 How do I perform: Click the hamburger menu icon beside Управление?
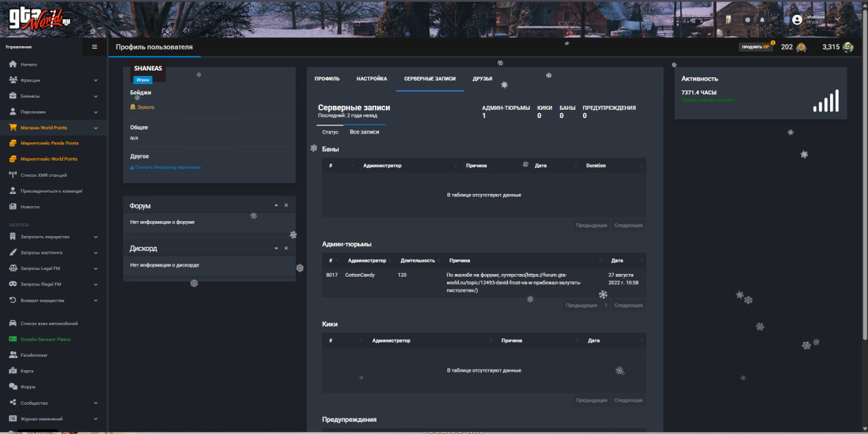pos(94,47)
